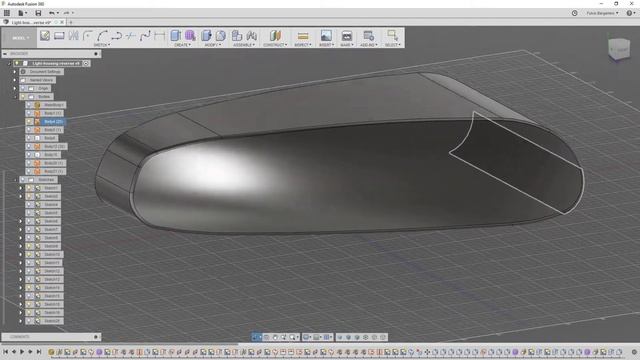This screenshot has width=640, height=360.
Task: Click the Joint icon in Assemble group
Action: click(x=251, y=36)
